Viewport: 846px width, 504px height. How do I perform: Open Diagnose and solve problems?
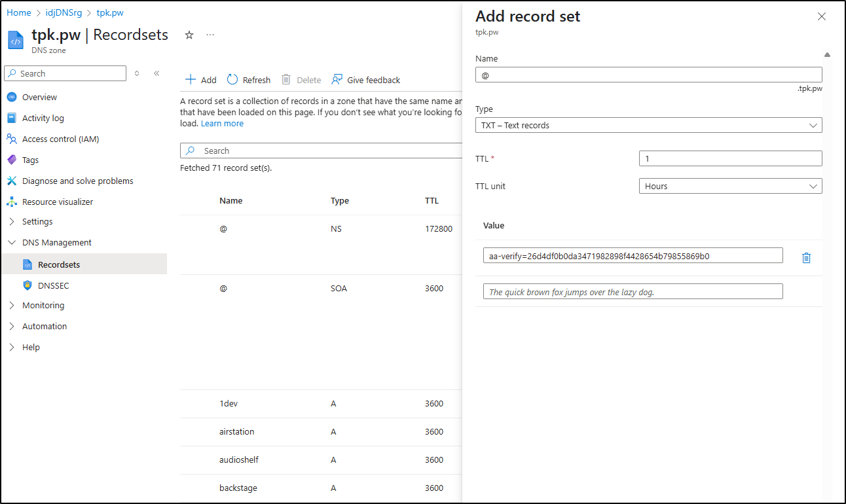[x=77, y=181]
